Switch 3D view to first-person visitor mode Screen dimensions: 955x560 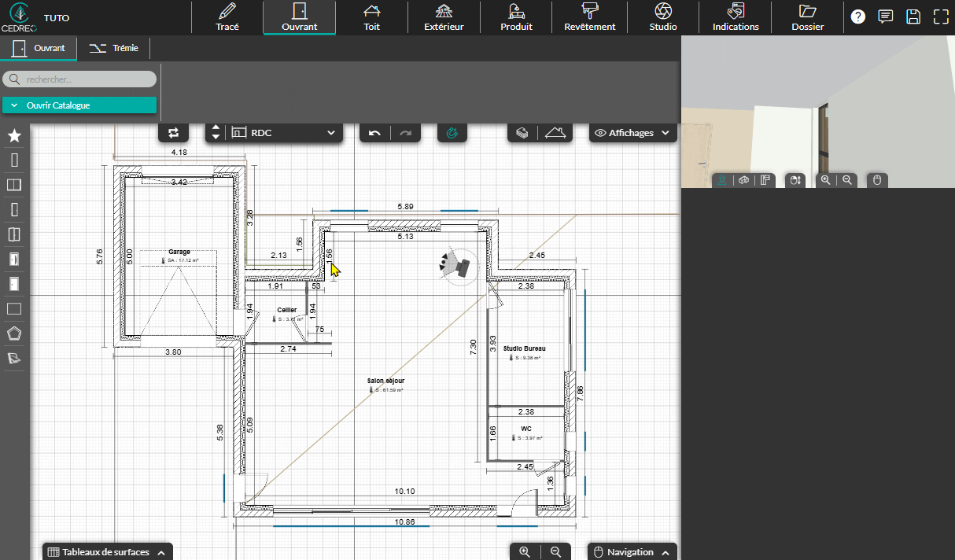pyautogui.click(x=721, y=180)
